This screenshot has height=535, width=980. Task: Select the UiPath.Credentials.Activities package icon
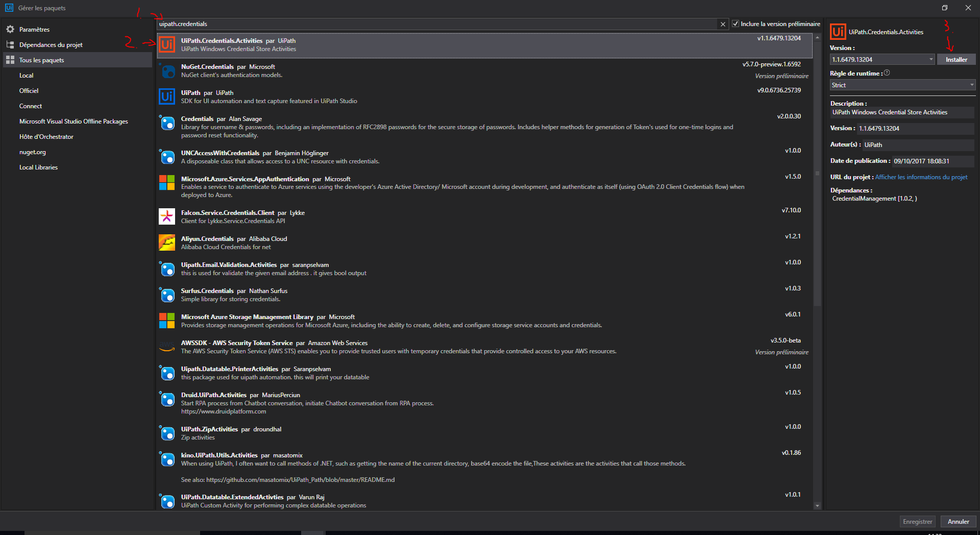(167, 45)
